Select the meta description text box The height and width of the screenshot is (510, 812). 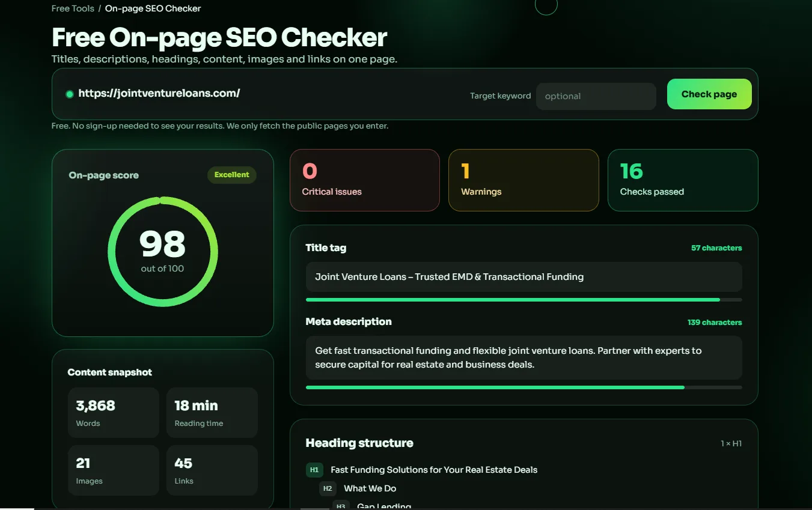[524, 357]
